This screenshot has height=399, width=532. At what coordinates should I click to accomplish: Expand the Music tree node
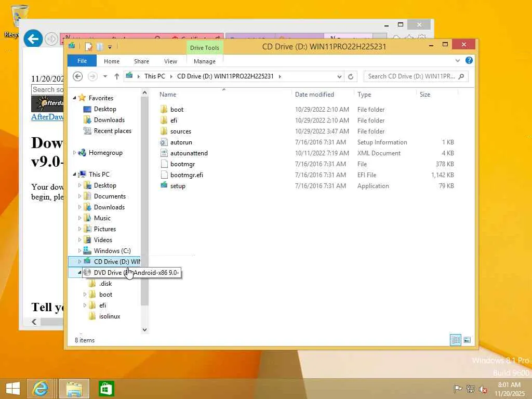coord(79,218)
